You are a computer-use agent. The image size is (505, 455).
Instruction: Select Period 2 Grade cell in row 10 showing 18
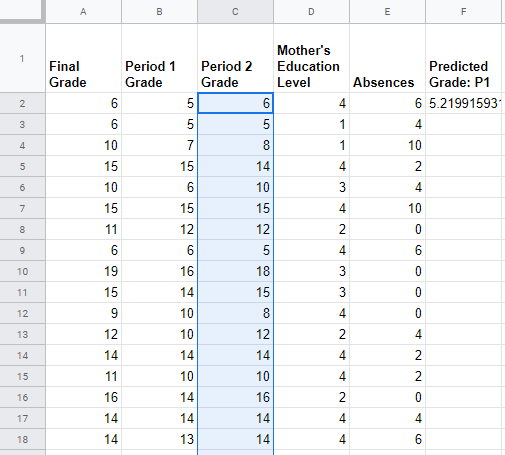point(235,271)
